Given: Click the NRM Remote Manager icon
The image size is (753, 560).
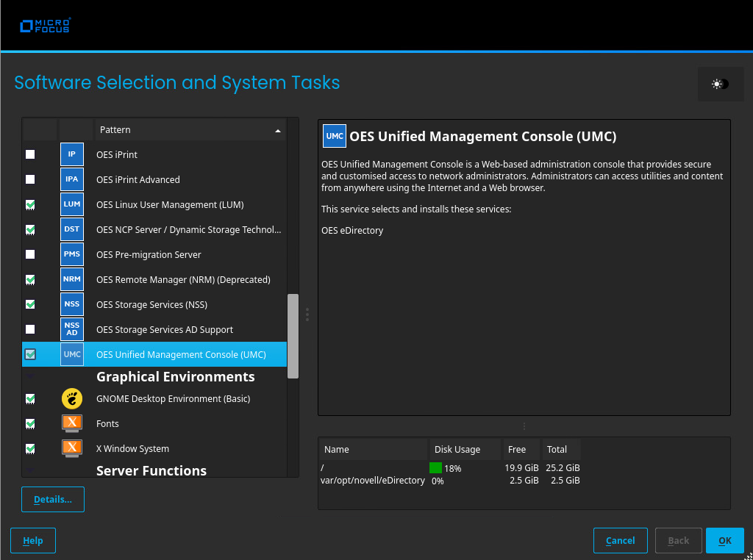Looking at the screenshot, I should (72, 279).
